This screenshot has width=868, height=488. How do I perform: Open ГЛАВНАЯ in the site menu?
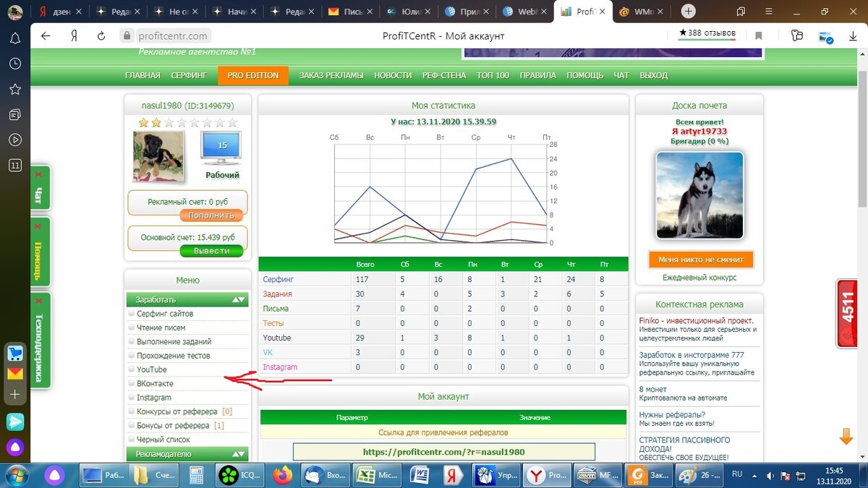click(x=142, y=75)
